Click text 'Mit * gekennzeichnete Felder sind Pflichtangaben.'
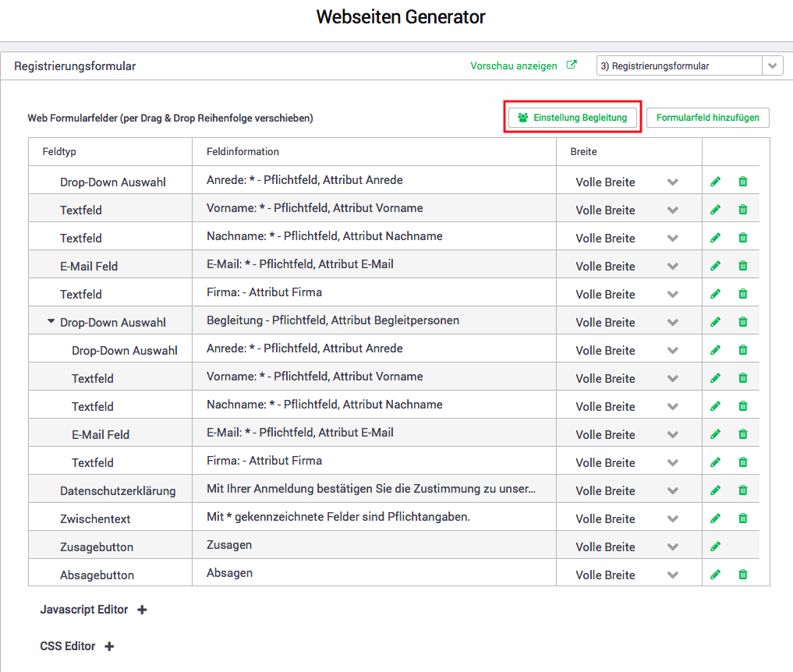The image size is (793, 672). click(338, 516)
